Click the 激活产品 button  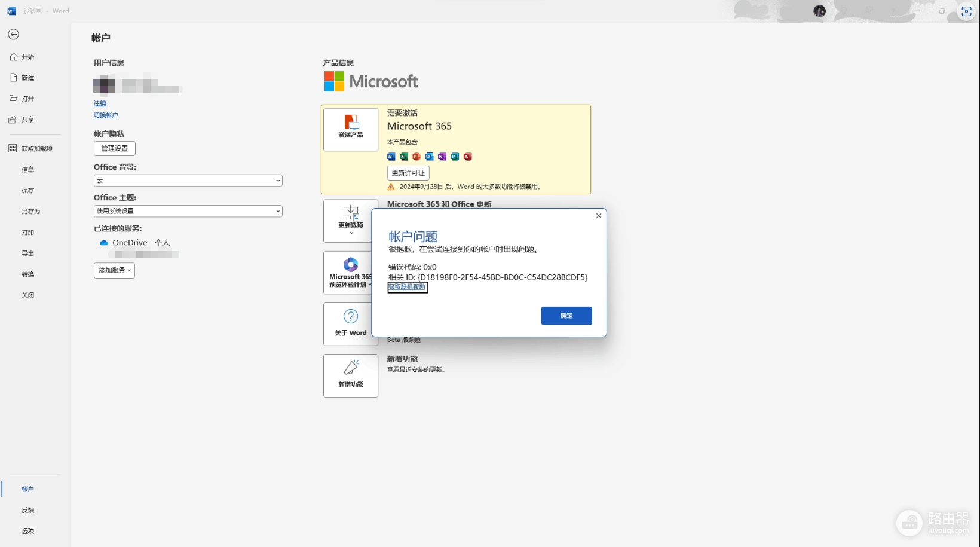351,130
